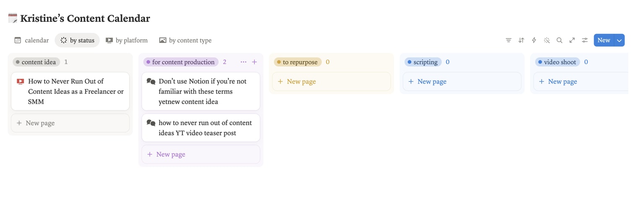Open database in full page view
This screenshot has width=644, height=216.
click(572, 40)
